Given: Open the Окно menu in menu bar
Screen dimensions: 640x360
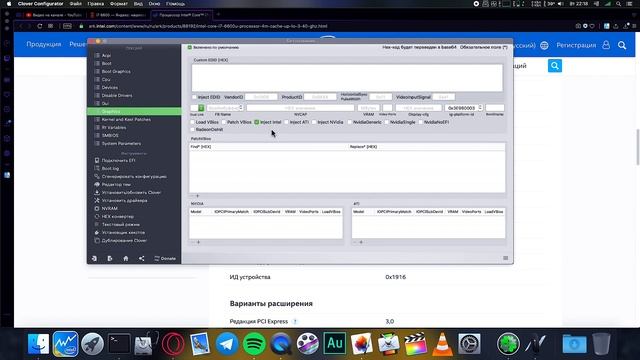Looking at the screenshot, I should [x=154, y=4].
